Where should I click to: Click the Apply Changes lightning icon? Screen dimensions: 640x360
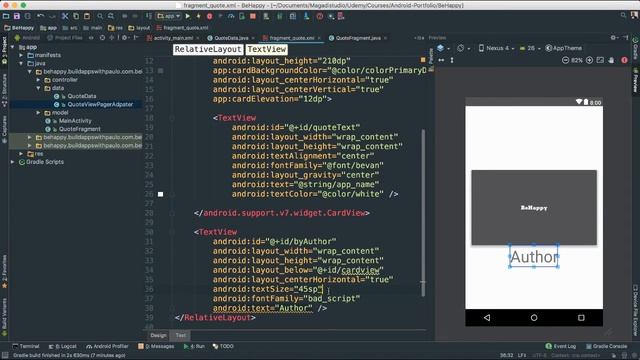(199, 16)
